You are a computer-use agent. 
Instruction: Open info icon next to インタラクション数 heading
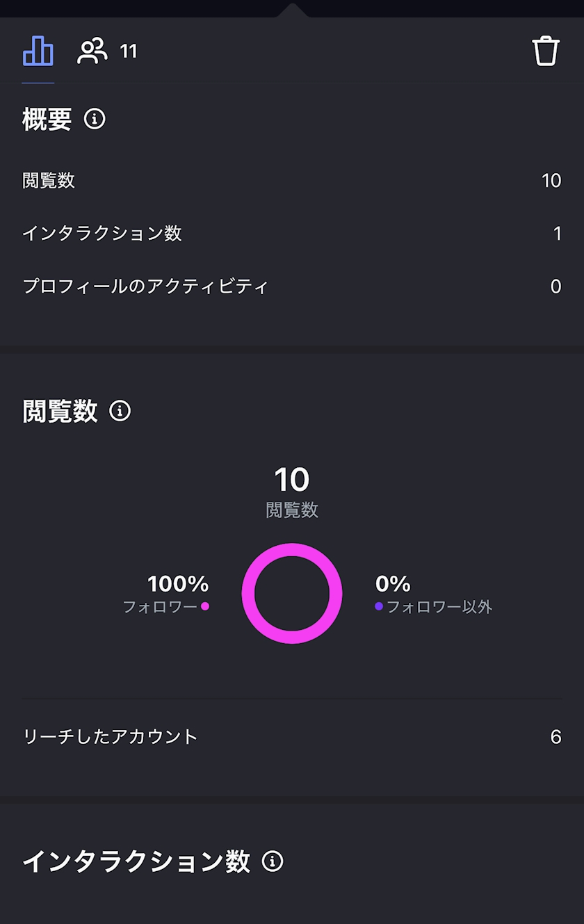273,861
